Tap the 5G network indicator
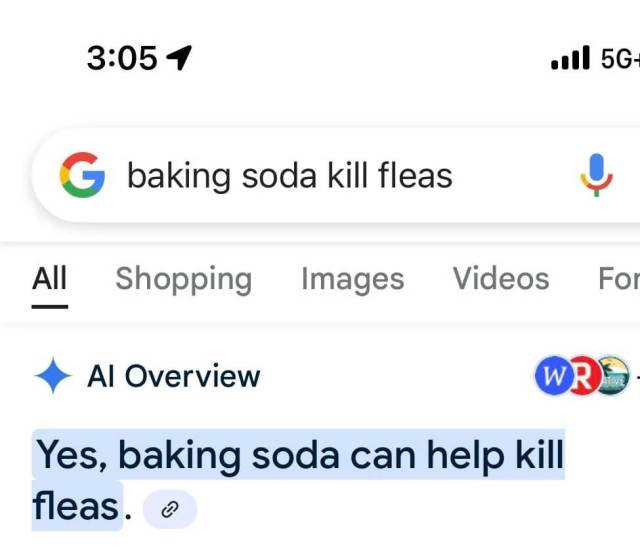Image resolution: width=640 pixels, height=550 pixels. 620,59
